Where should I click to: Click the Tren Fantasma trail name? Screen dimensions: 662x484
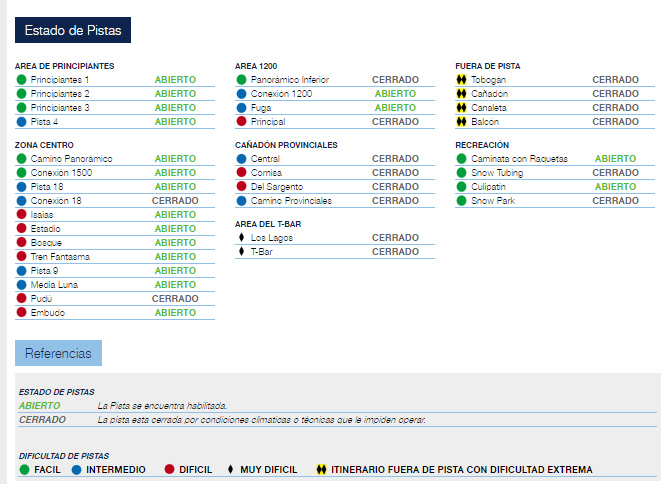(x=60, y=257)
